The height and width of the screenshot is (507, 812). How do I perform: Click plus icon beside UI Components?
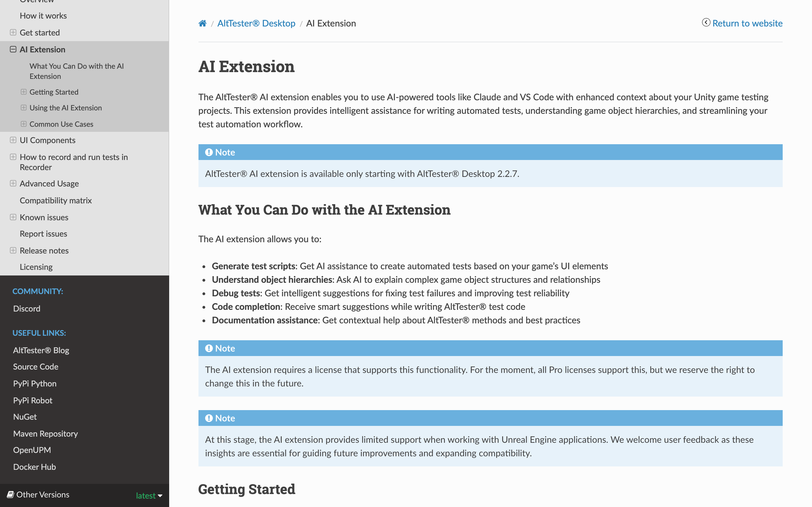tap(13, 140)
